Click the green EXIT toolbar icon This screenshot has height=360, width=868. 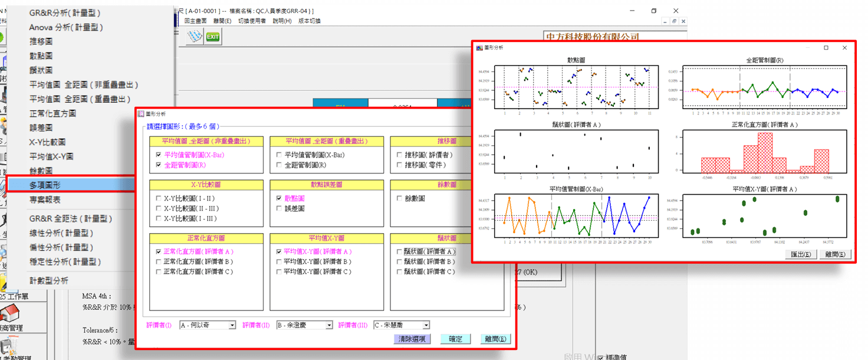(212, 37)
